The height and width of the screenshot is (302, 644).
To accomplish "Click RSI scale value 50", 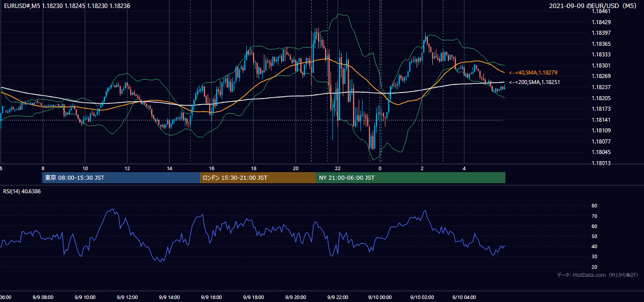I will [x=594, y=237].
